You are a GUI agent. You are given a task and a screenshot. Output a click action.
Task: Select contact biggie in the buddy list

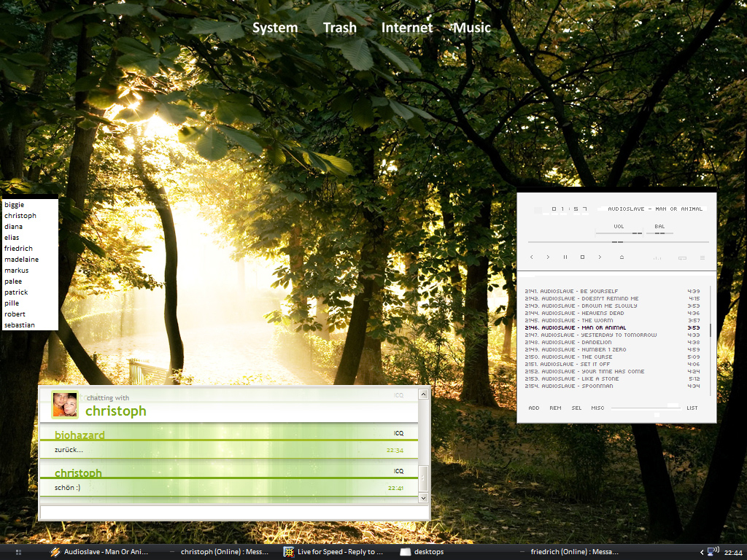click(30, 205)
